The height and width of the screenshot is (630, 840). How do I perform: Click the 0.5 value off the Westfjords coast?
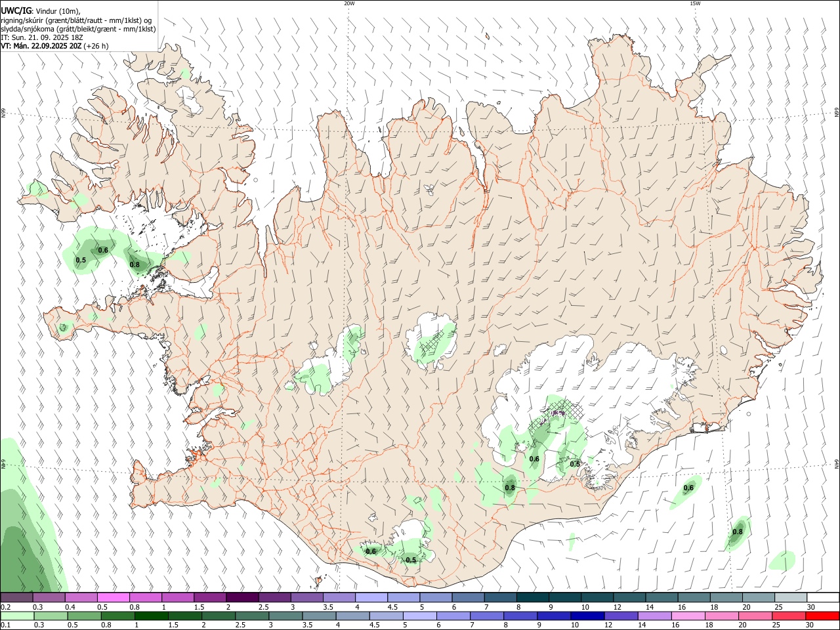[81, 261]
